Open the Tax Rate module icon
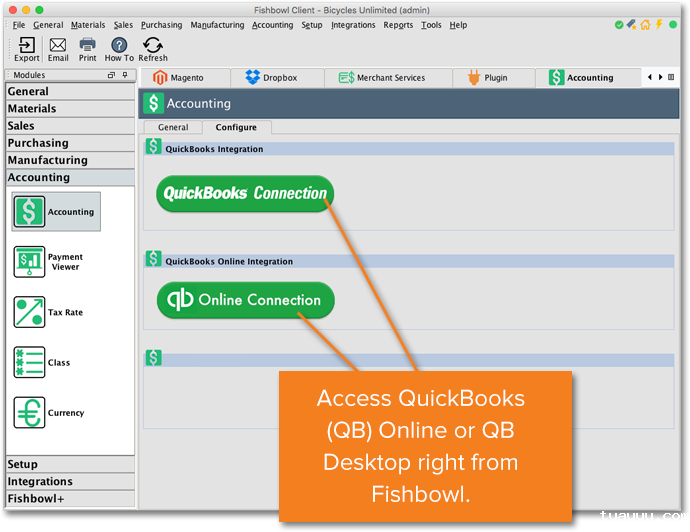Screen dimensions: 690x532 [x=30, y=312]
